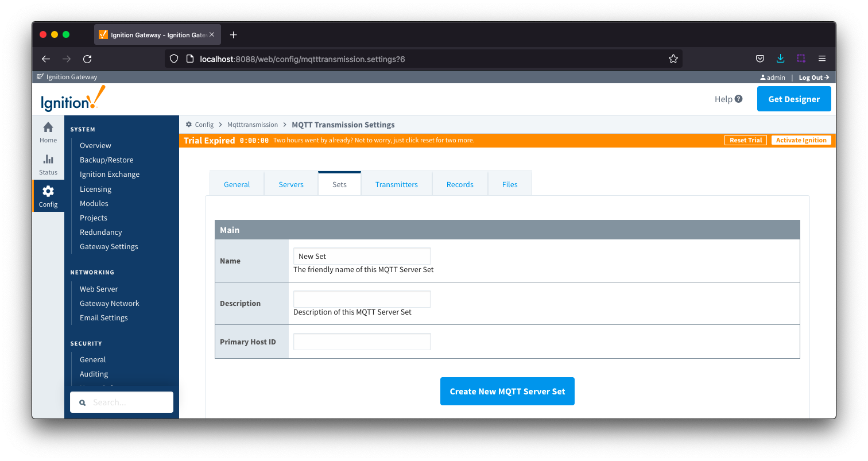Open the Redundancy page
868x461 pixels.
pyautogui.click(x=101, y=232)
